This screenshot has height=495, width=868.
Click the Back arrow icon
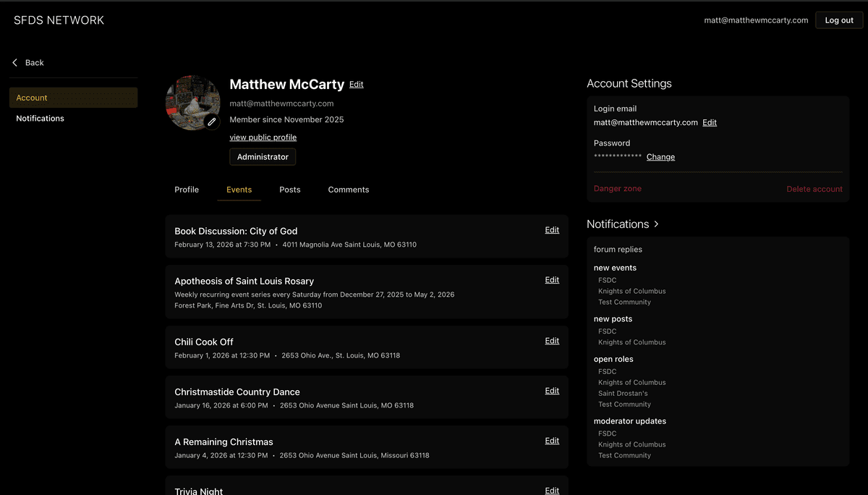point(14,63)
